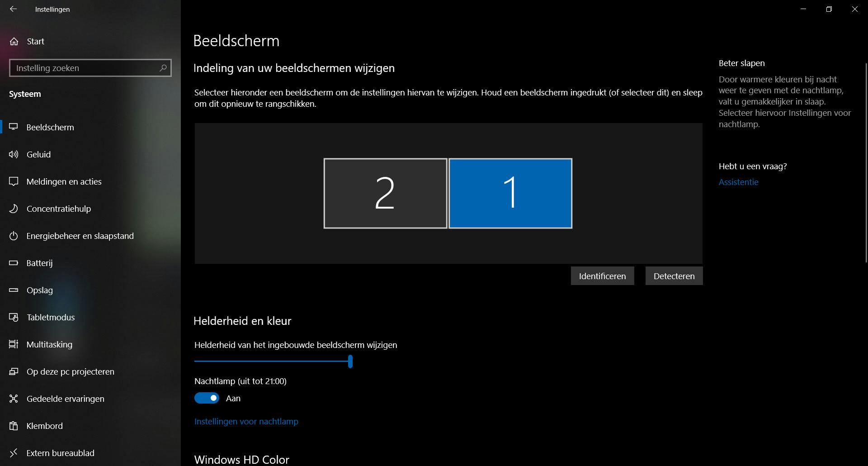Viewport: 868px width, 466px height.
Task: Click the Helderheid en kleur heading
Action: pyautogui.click(x=242, y=321)
